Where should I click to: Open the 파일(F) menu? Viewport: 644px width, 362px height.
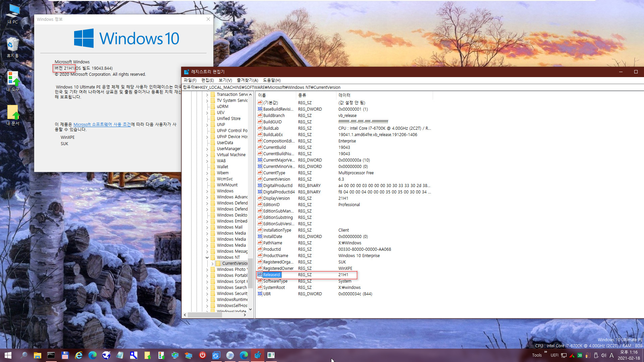point(190,80)
